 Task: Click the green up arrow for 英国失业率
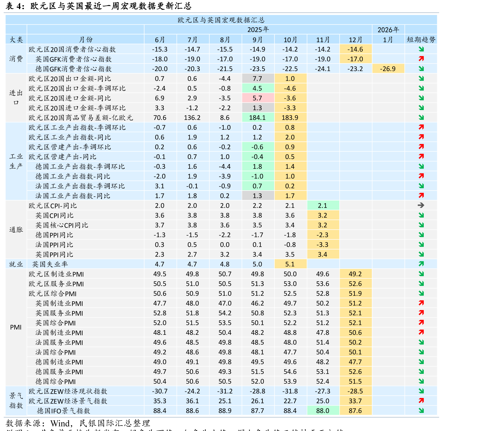coord(421,264)
